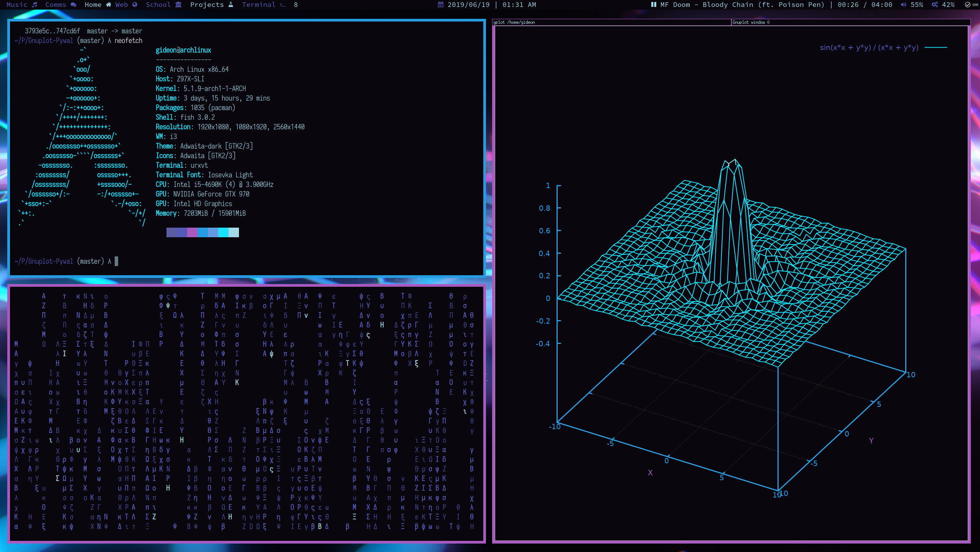The height and width of the screenshot is (552, 980).
Task: Click the 'GPU: NVIDIA GeForce GTX 970' line
Action: (x=202, y=194)
